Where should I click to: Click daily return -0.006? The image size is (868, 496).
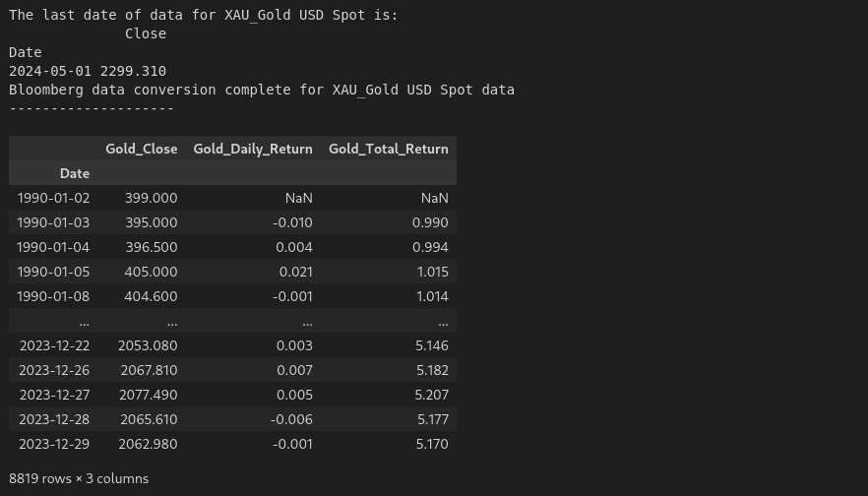(x=291, y=419)
